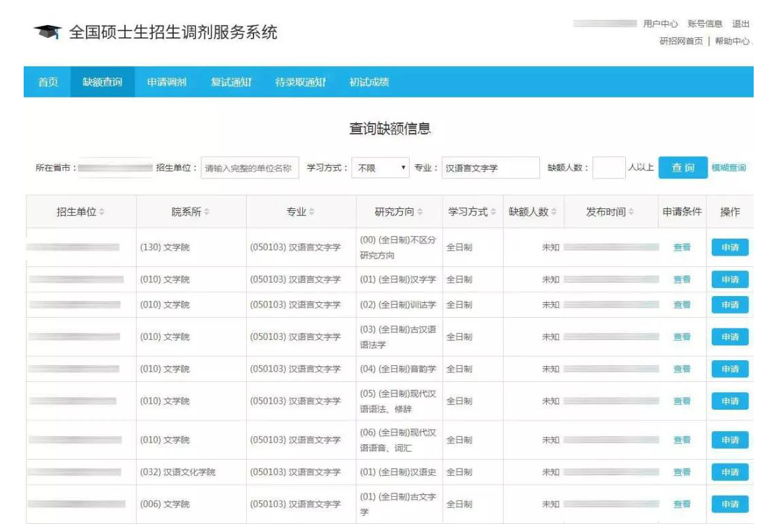Open 申请调剂 tab
Viewport: 776px width, 532px height.
click(x=167, y=82)
